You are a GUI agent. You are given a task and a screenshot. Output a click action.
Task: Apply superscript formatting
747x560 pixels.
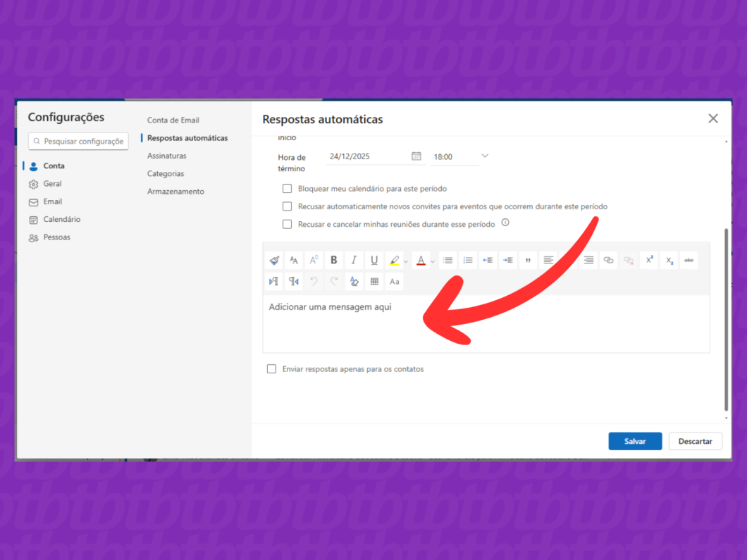[648, 260]
